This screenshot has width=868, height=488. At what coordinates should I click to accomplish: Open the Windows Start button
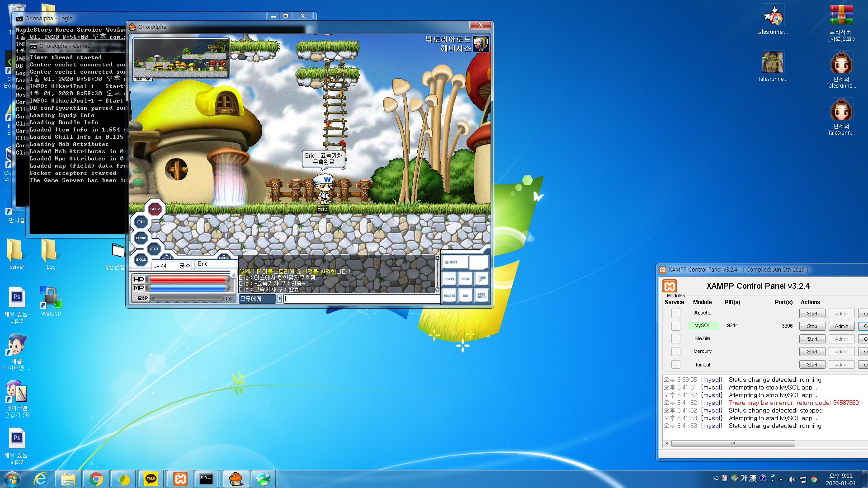[12, 479]
